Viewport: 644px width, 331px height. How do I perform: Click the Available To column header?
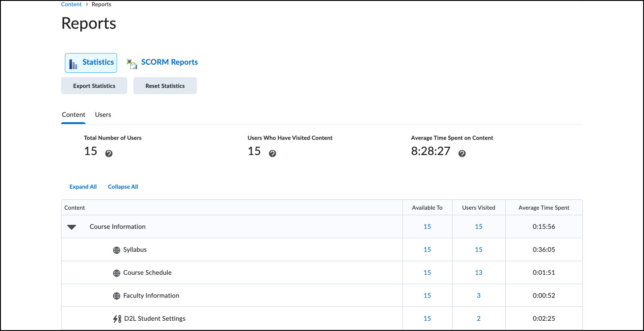427,208
